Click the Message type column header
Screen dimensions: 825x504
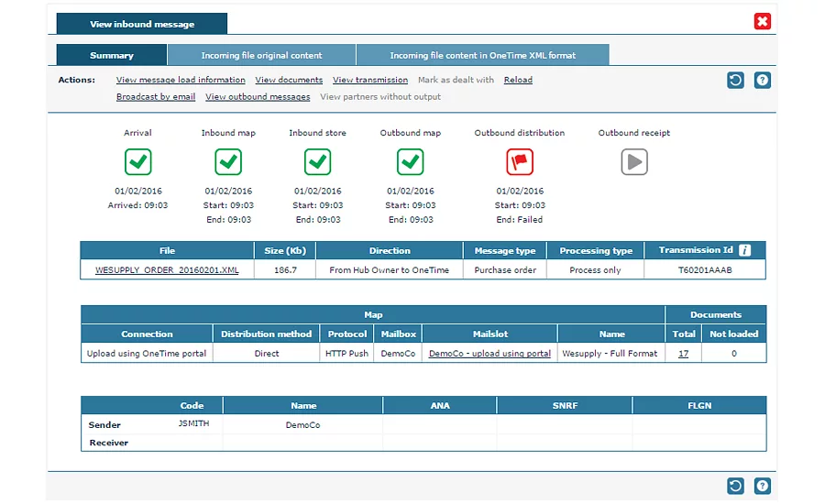tap(505, 250)
